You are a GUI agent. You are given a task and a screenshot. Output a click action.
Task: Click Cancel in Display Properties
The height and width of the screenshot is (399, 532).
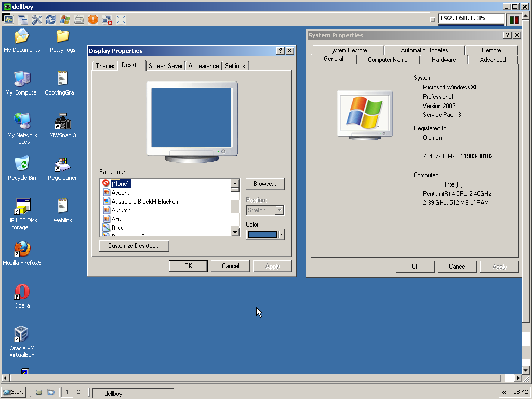pos(230,266)
